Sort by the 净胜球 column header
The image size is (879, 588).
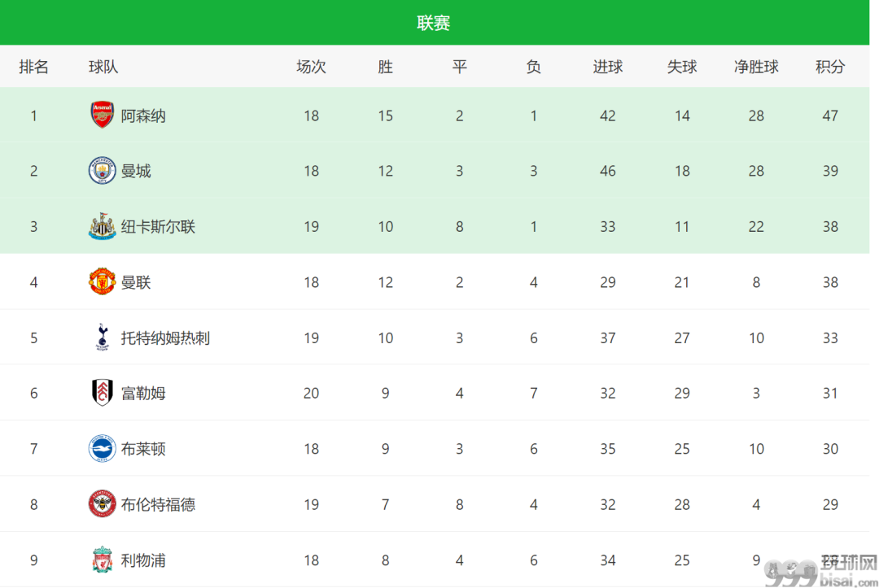(756, 67)
